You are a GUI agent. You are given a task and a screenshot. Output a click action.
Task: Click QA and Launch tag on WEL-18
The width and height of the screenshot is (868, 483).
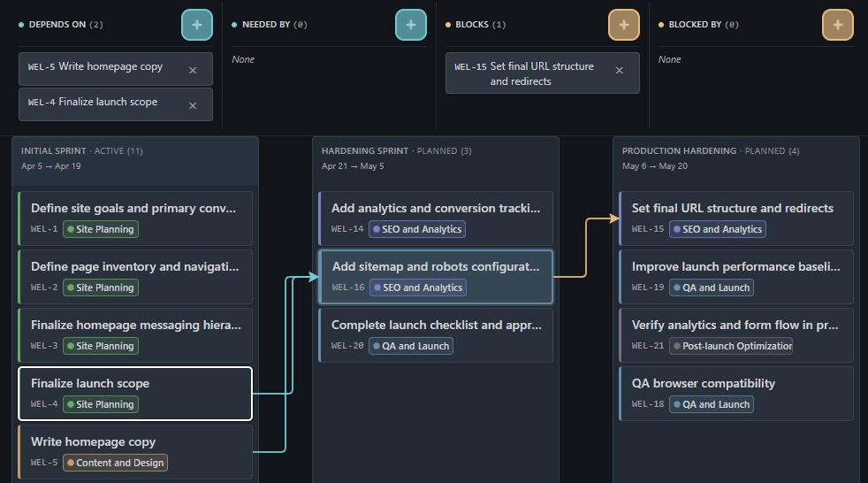pos(712,404)
